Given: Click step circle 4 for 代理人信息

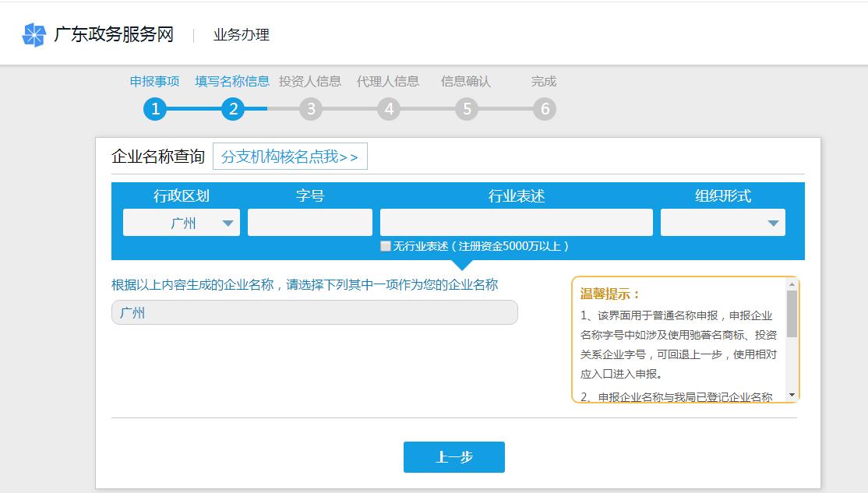Looking at the screenshot, I should coord(388,109).
